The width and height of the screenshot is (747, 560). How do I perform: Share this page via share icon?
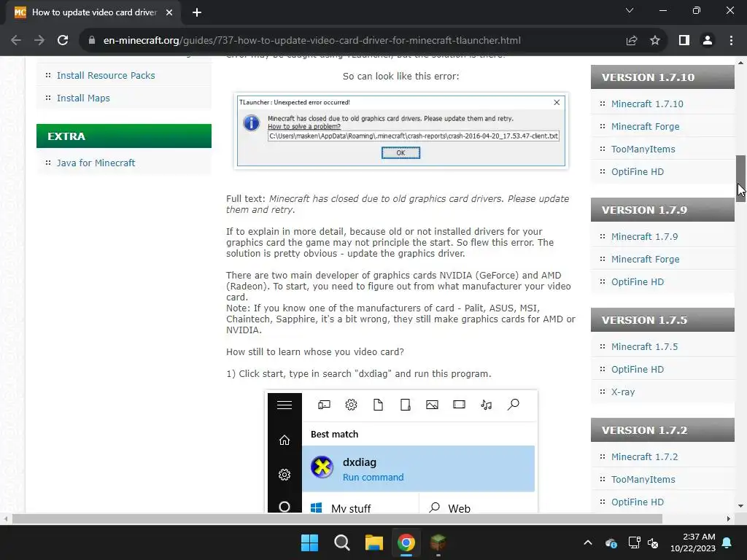point(632,41)
